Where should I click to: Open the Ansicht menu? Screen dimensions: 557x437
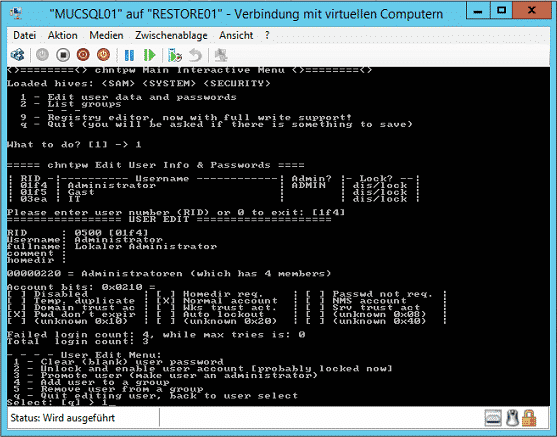coord(236,36)
